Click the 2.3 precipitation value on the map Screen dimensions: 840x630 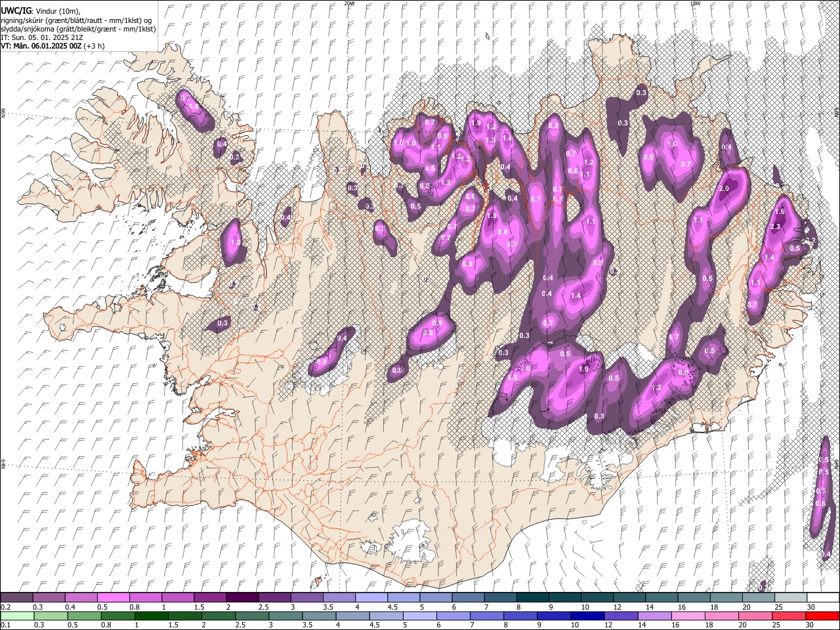click(x=775, y=227)
